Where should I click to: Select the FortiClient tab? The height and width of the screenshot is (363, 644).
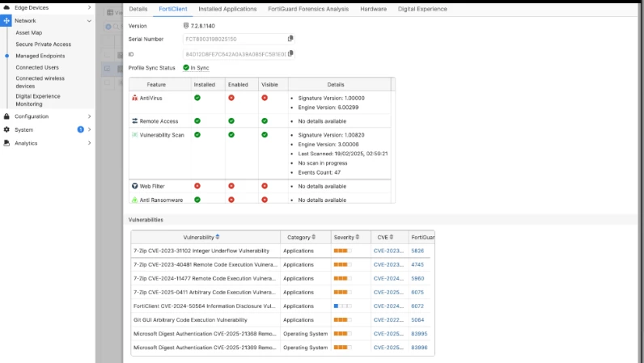pos(173,9)
